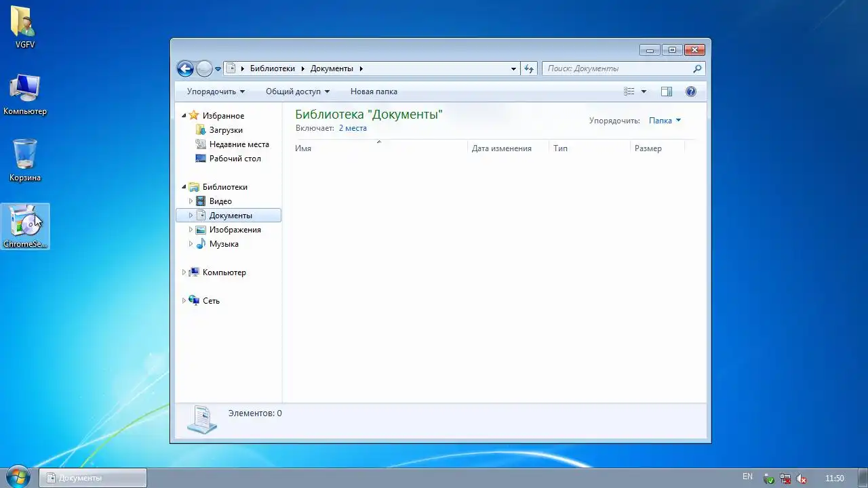Click Библиотеки in the address breadcrumb
868x488 pixels.
point(273,68)
